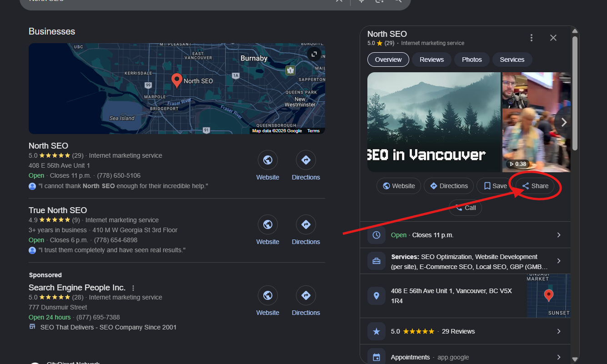Expand the Services row chevron

559,261
